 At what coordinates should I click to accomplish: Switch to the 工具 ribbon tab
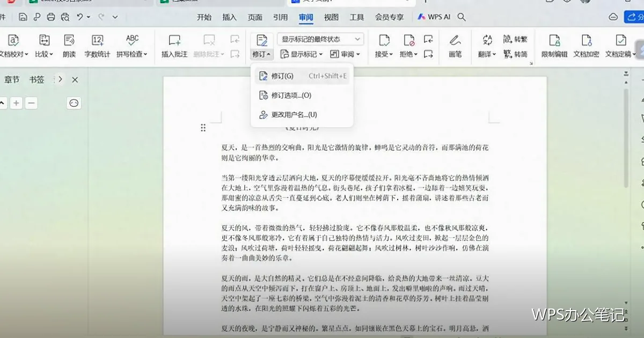point(357,17)
